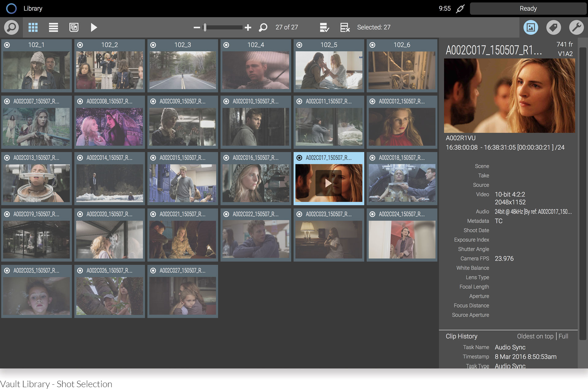This screenshot has width=588, height=389.
Task: Start playback with toolbar play icon
Action: click(94, 28)
